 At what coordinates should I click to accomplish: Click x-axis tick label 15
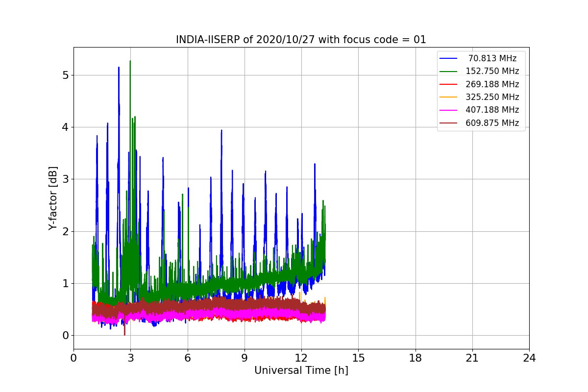click(x=358, y=358)
